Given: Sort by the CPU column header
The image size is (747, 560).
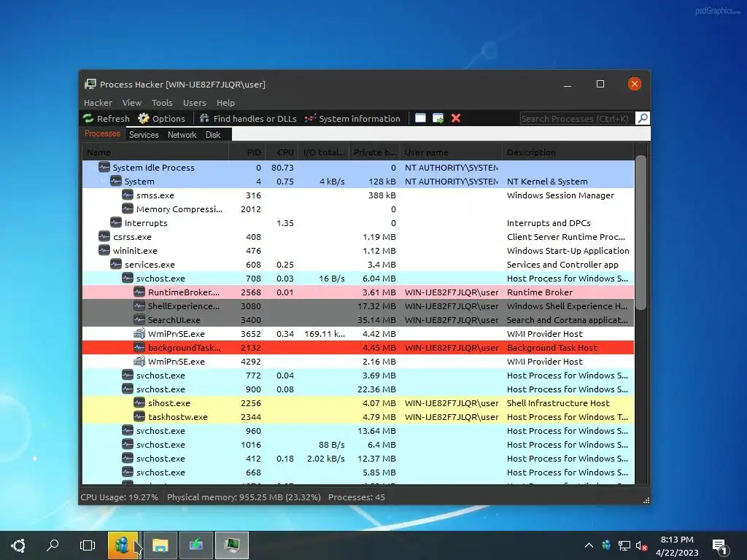Looking at the screenshot, I should coord(282,152).
